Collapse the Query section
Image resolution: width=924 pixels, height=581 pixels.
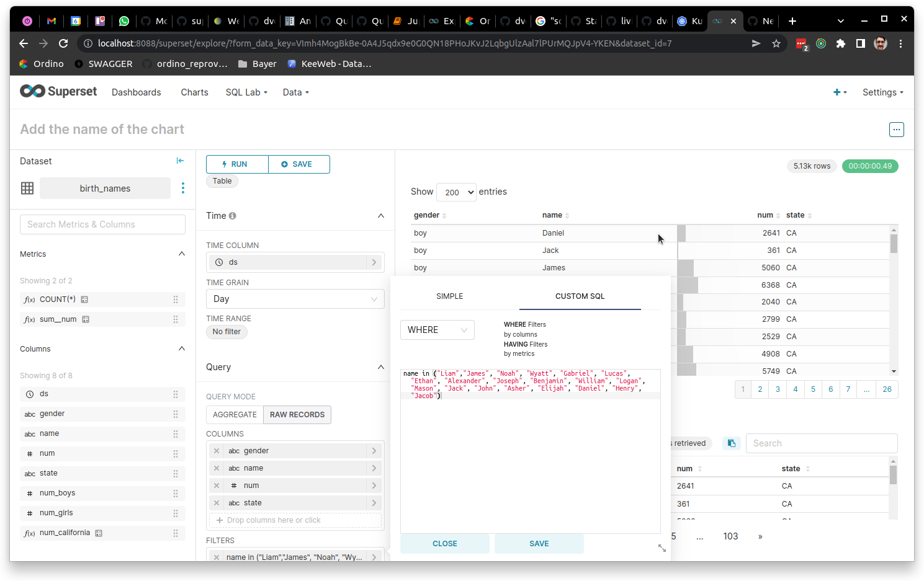click(x=381, y=367)
